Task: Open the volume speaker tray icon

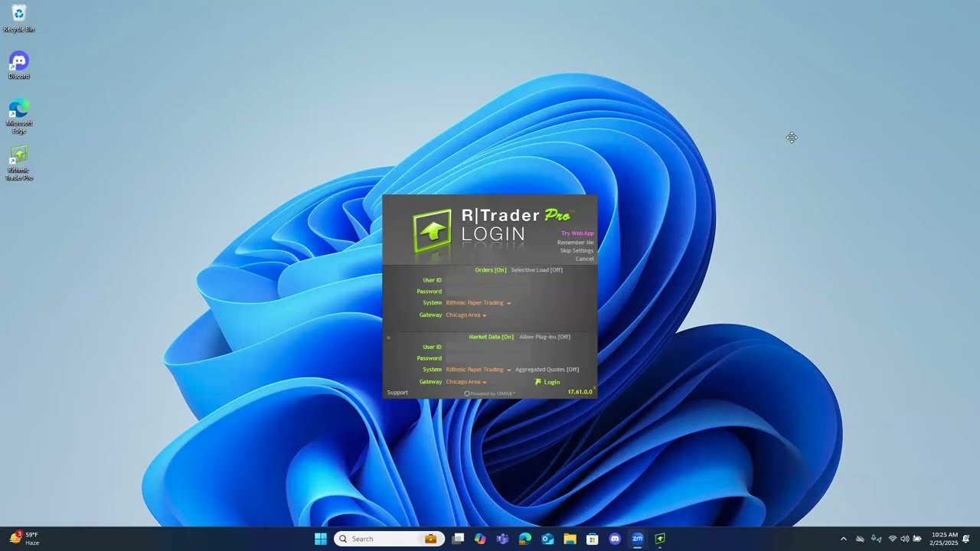Action: click(905, 539)
